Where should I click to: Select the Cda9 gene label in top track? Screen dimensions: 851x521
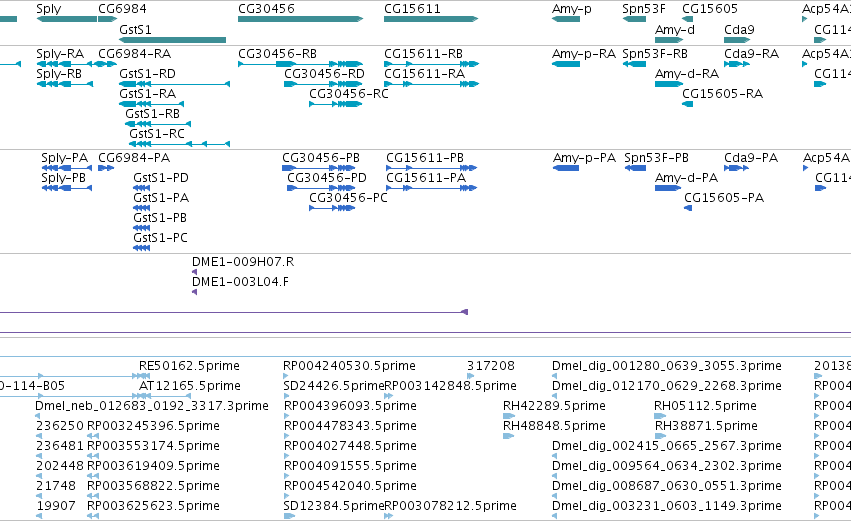coord(739,30)
